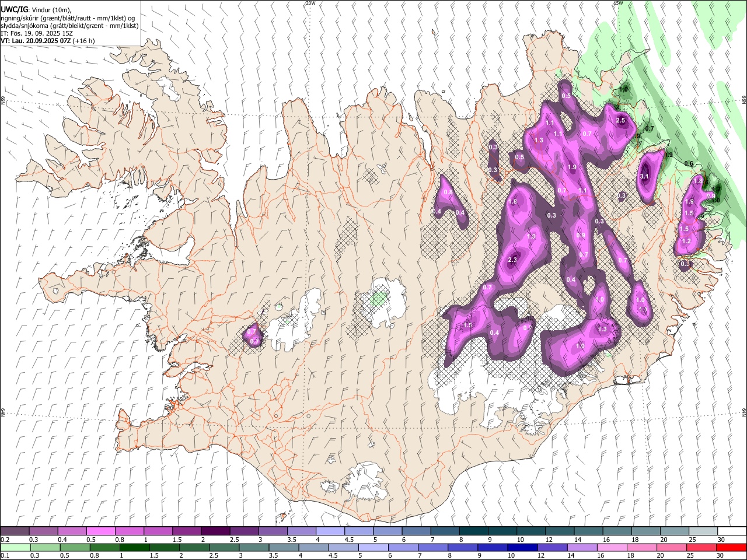Select the bottom-row legend swatch starting at 25
This screenshot has height=560, width=747.
point(701,547)
